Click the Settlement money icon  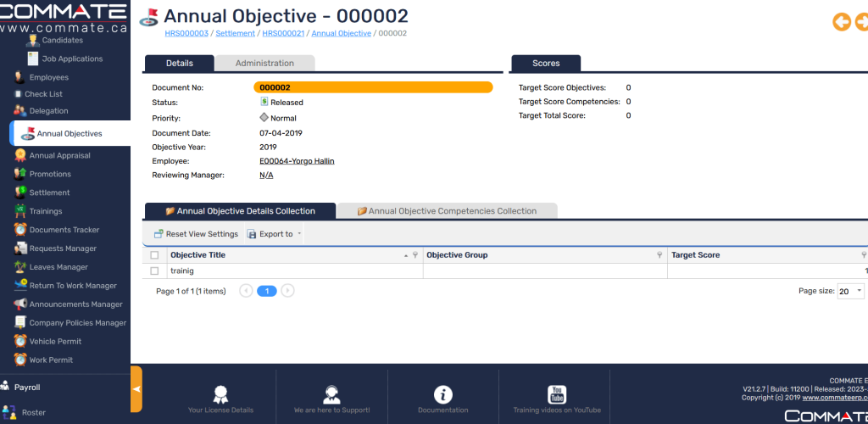click(x=20, y=192)
